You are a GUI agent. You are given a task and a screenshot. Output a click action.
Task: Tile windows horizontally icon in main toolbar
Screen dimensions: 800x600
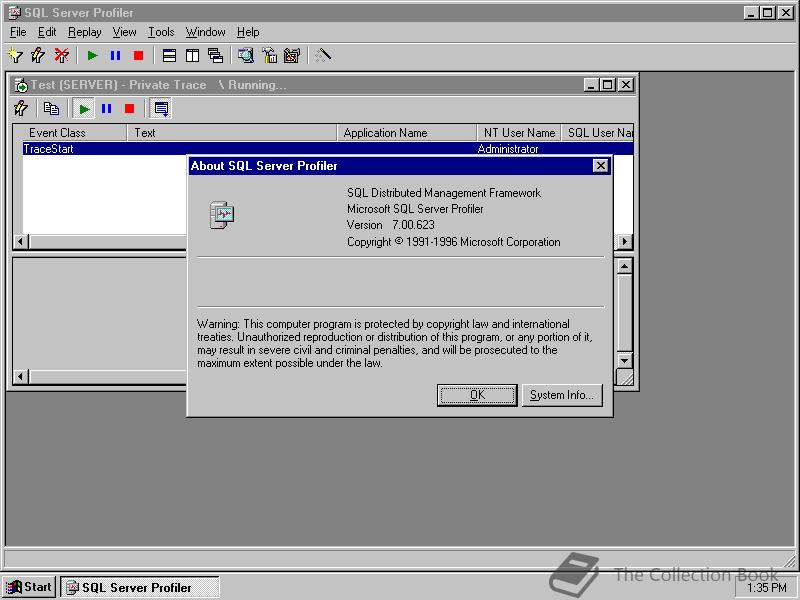click(x=169, y=55)
